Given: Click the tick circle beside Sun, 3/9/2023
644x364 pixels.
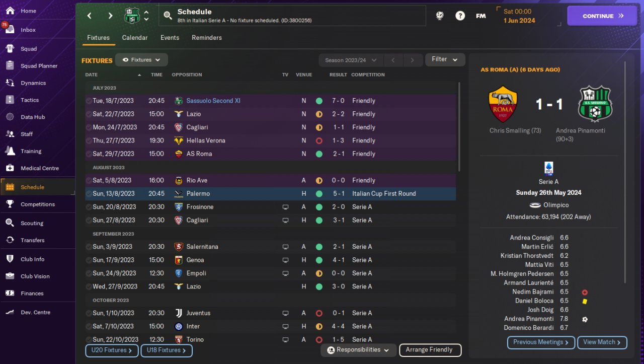Looking at the screenshot, I should 89,247.
